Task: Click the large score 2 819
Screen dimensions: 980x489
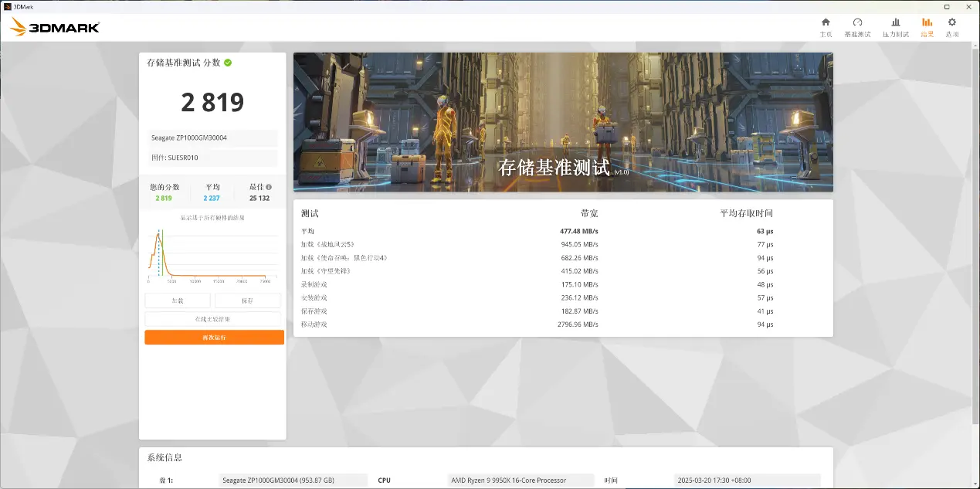Action: 212,102
